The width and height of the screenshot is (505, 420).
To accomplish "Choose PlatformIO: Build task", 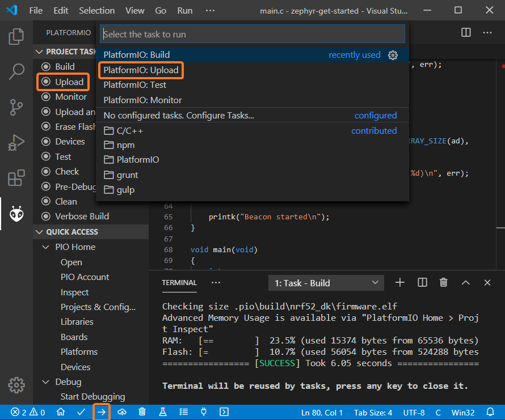I will coord(253,55).
